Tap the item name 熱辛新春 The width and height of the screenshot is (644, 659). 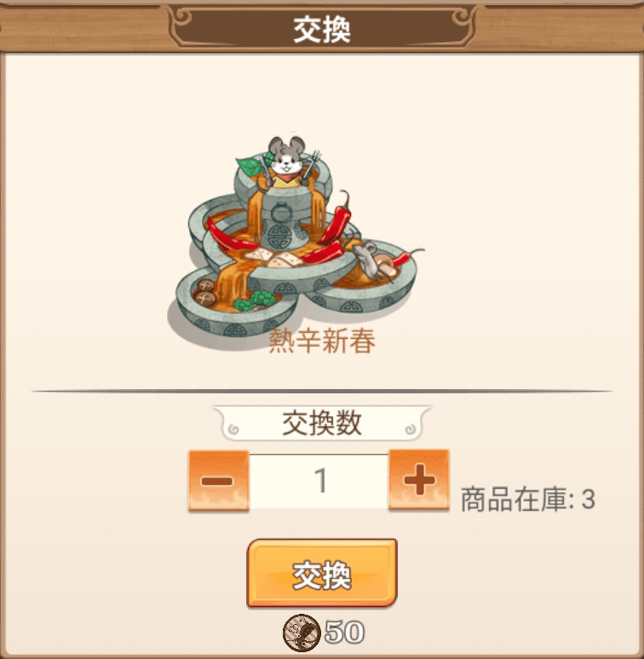(322, 341)
